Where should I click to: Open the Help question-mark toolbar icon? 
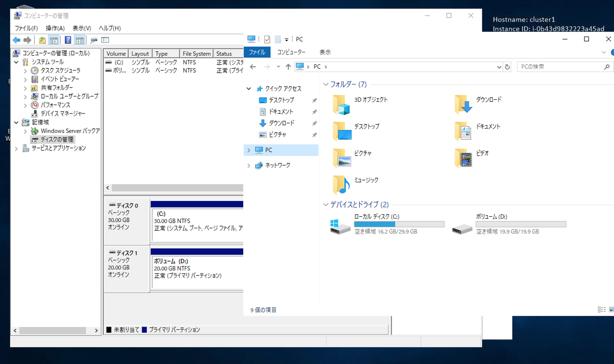pos(68,40)
